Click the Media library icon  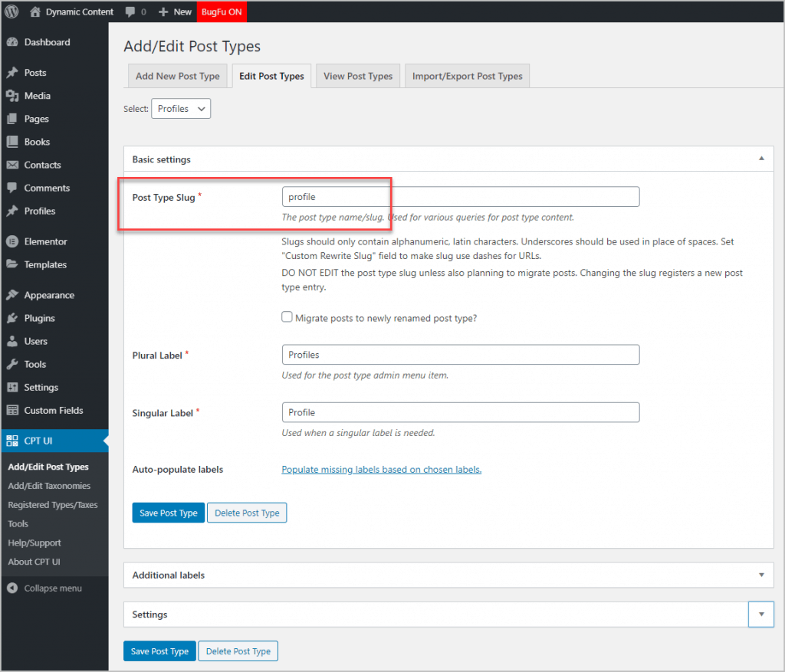[12, 96]
